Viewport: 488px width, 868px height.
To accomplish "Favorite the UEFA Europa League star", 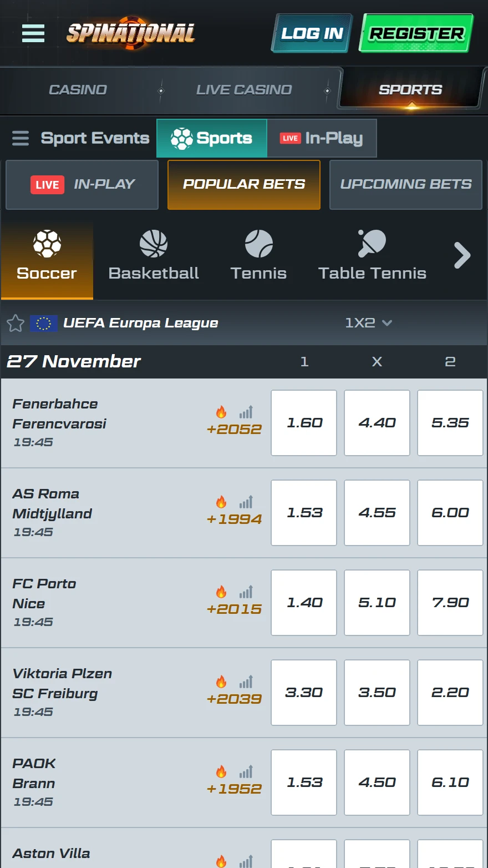I will pos(16,323).
